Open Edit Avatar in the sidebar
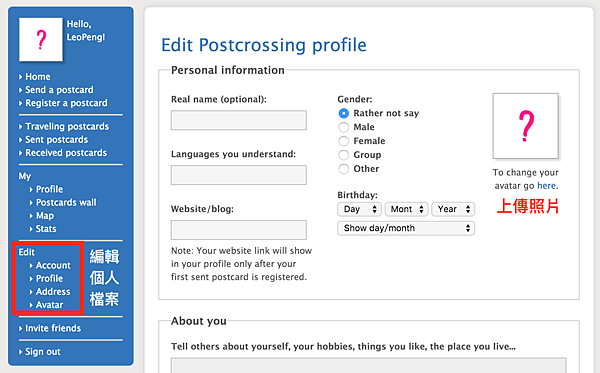The height and width of the screenshot is (373, 600). coord(49,305)
